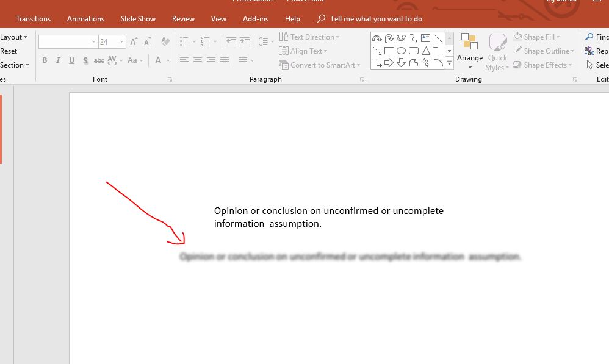
Task: Expand the Change Case dropdown
Action: (140, 60)
